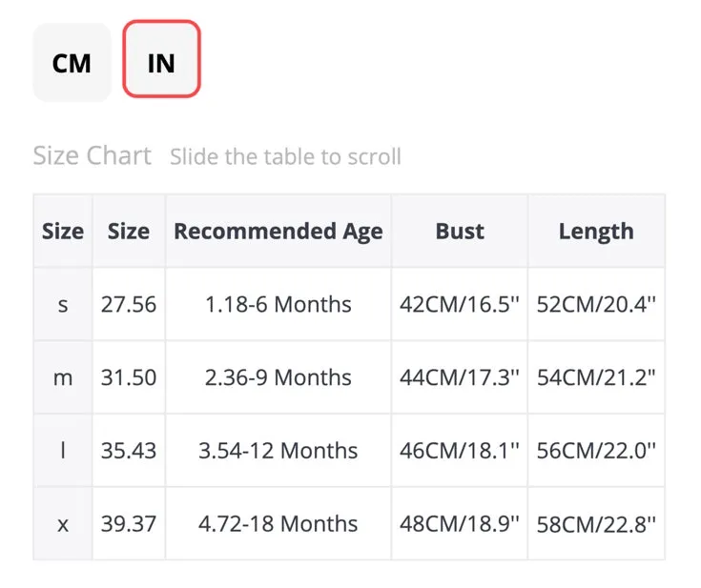Click the 35.43 size value
Image resolution: width=701 pixels, height=588 pixels.
129,451
